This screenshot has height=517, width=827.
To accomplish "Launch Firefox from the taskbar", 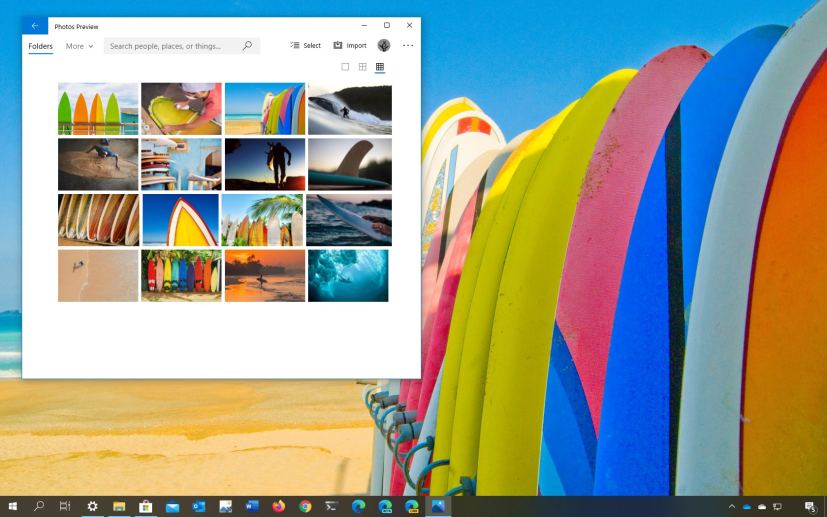I will pos(278,506).
